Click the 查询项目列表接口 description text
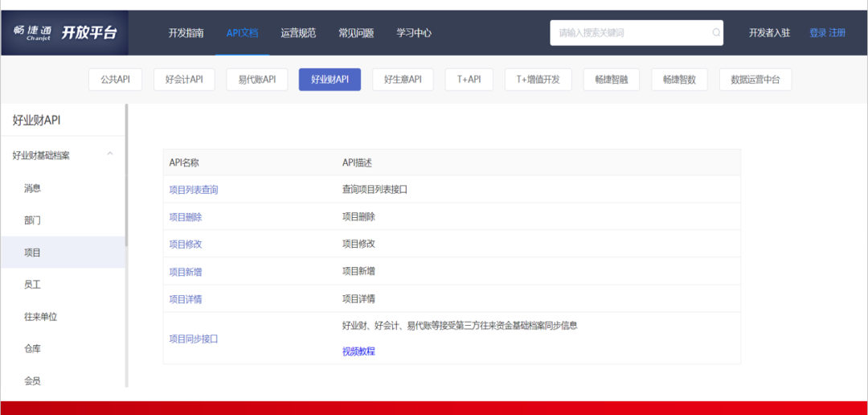This screenshot has width=868, height=415. point(375,190)
